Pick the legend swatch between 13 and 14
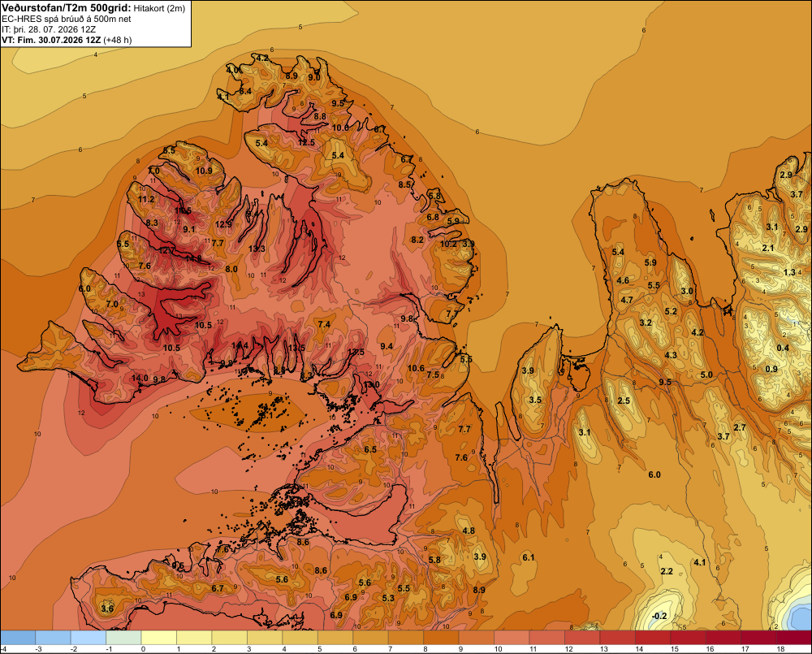Image resolution: width=812 pixels, height=654 pixels. pos(617,638)
